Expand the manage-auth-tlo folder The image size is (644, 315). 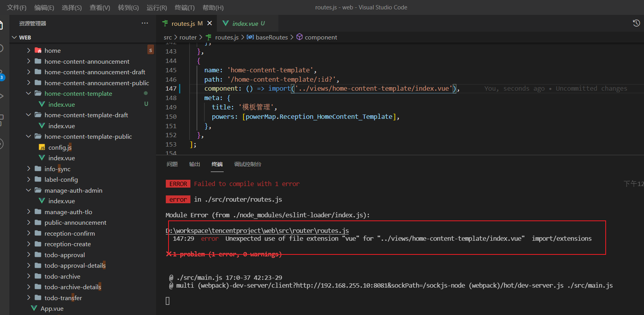[29, 212]
